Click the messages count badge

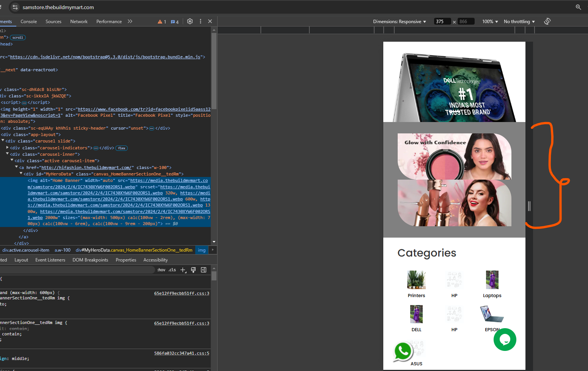[x=175, y=22]
